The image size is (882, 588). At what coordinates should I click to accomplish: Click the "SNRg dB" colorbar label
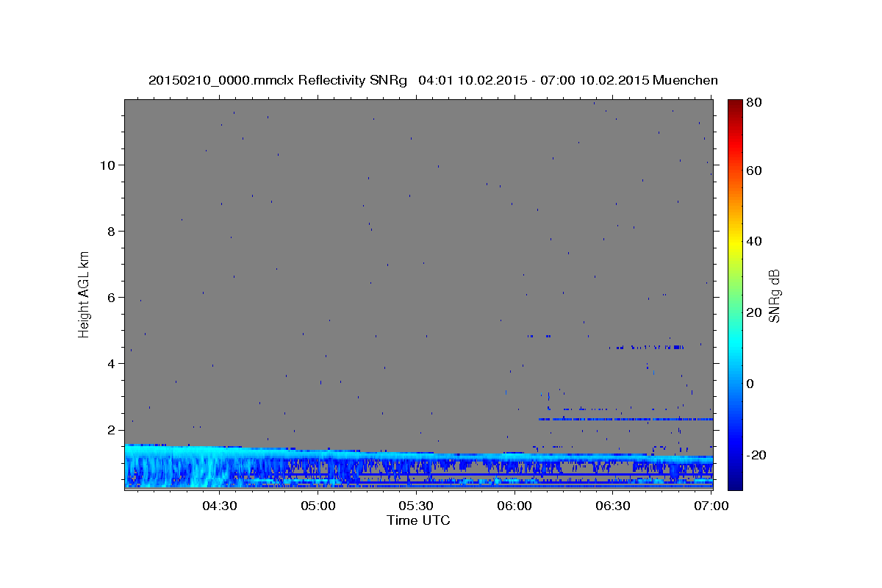point(773,295)
